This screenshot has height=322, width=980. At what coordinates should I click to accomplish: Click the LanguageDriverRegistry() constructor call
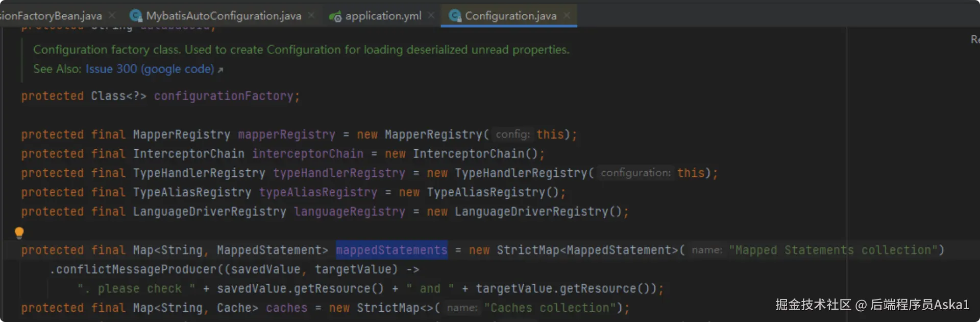[538, 212]
